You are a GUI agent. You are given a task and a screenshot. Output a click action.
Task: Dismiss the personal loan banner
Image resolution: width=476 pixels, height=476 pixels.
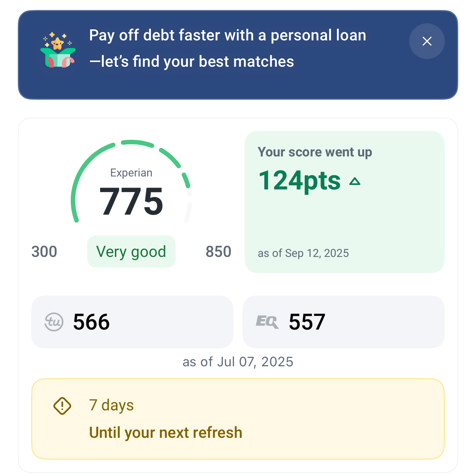coord(427,41)
